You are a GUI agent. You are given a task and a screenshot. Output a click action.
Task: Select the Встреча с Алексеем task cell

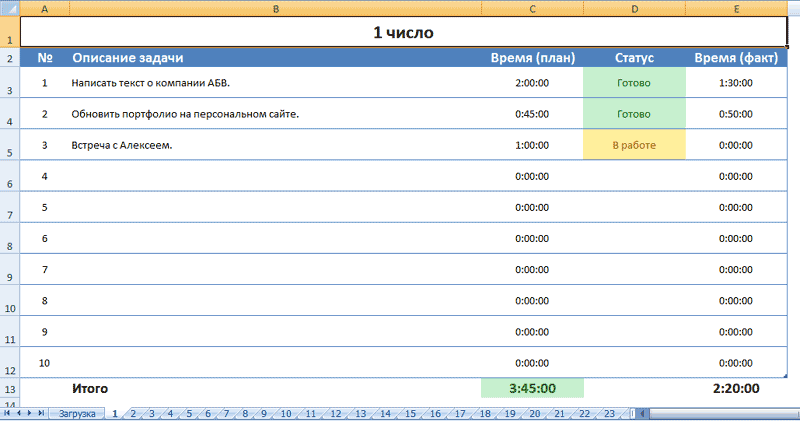[x=275, y=145]
